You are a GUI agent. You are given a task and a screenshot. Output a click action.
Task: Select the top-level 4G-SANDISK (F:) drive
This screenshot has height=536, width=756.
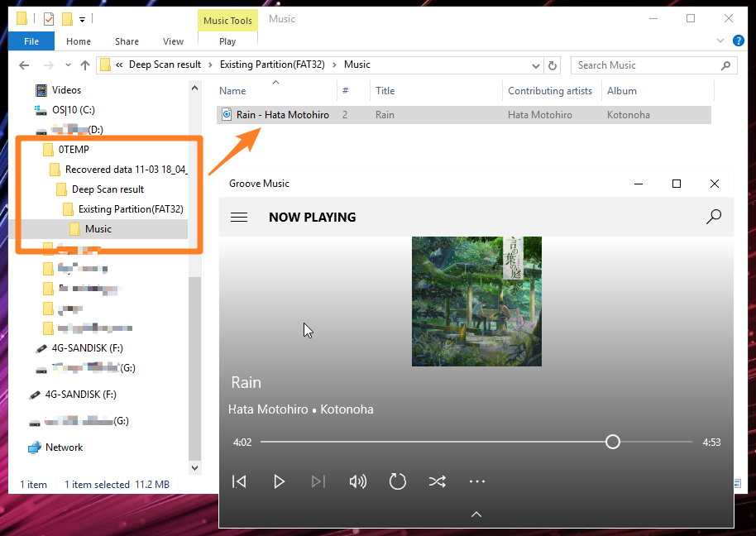pyautogui.click(x=80, y=395)
